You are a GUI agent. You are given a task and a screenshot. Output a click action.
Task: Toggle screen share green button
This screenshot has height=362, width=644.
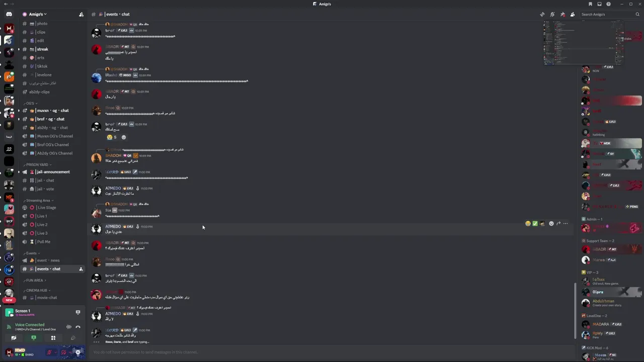pos(34,338)
